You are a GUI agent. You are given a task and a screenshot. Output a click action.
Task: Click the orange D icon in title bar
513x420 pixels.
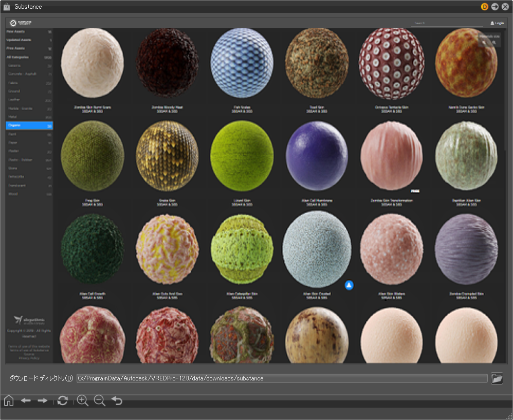(x=485, y=7)
